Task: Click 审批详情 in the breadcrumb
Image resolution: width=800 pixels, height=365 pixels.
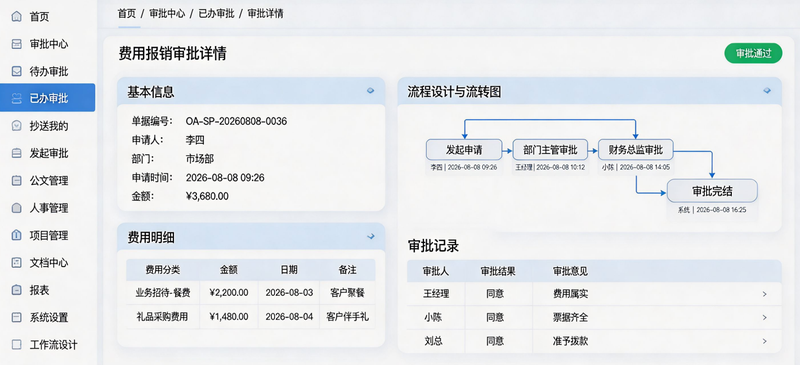Action: pyautogui.click(x=265, y=14)
